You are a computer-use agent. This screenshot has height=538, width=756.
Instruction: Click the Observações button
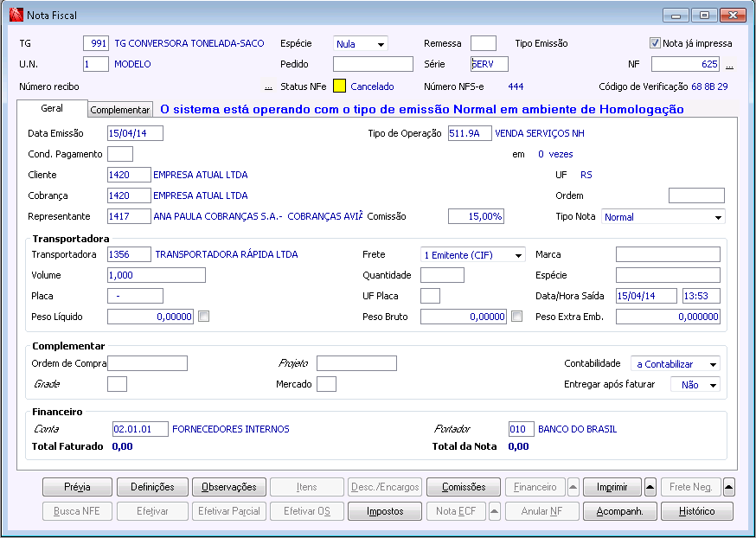click(229, 487)
